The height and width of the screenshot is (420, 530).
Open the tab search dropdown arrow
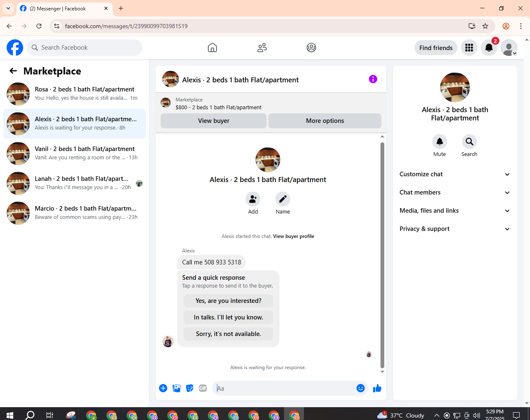tap(8, 8)
